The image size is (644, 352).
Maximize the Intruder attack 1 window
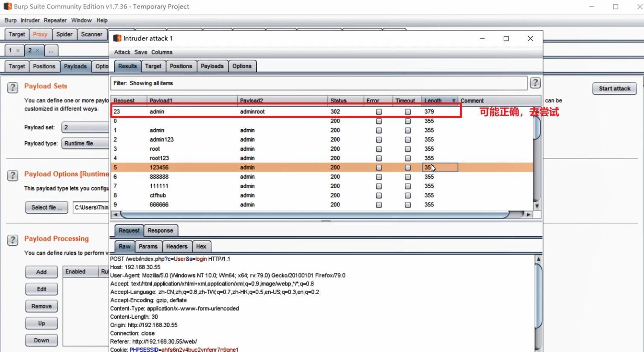506,38
